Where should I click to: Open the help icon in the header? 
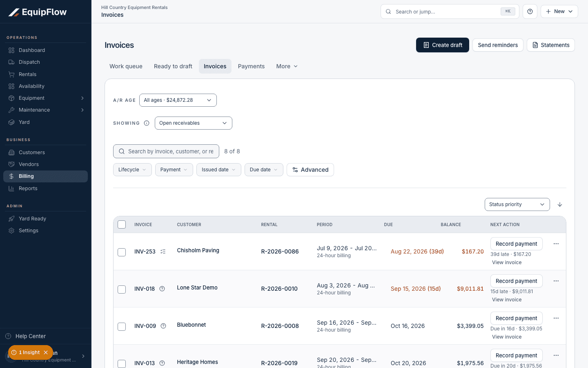530,11
